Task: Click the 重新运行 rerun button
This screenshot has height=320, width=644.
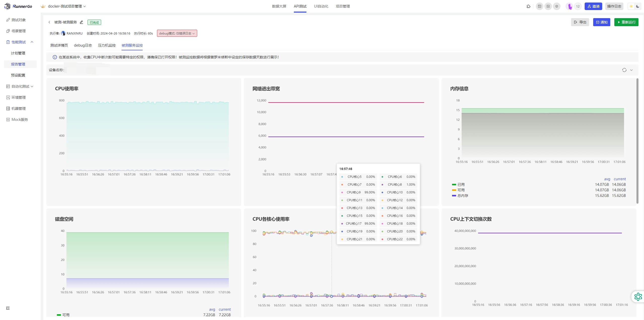Action: coord(626,22)
